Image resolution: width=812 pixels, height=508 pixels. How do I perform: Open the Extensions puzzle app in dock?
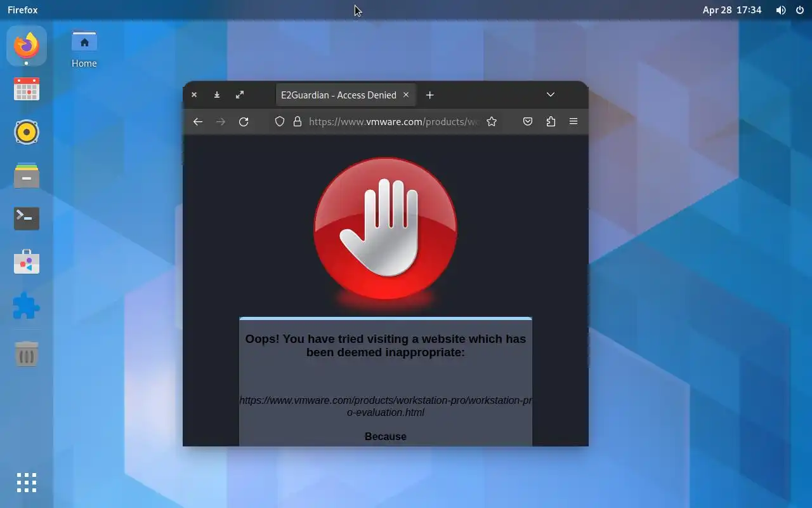click(27, 306)
